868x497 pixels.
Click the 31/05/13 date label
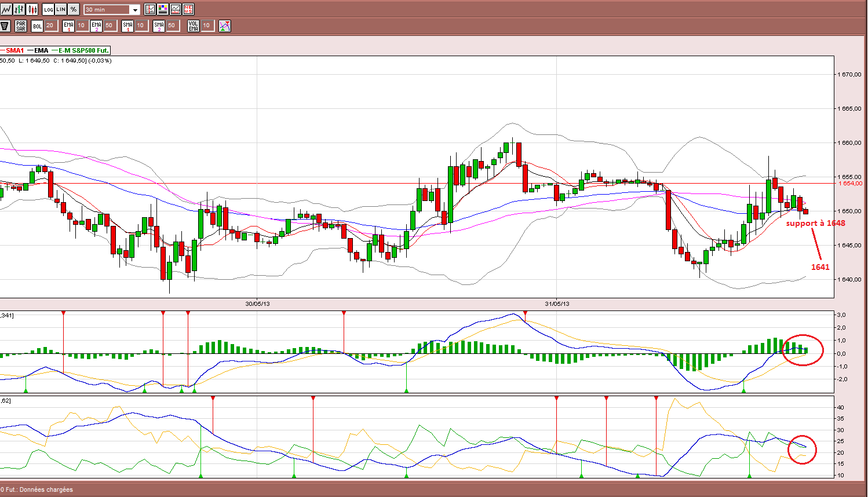[557, 304]
